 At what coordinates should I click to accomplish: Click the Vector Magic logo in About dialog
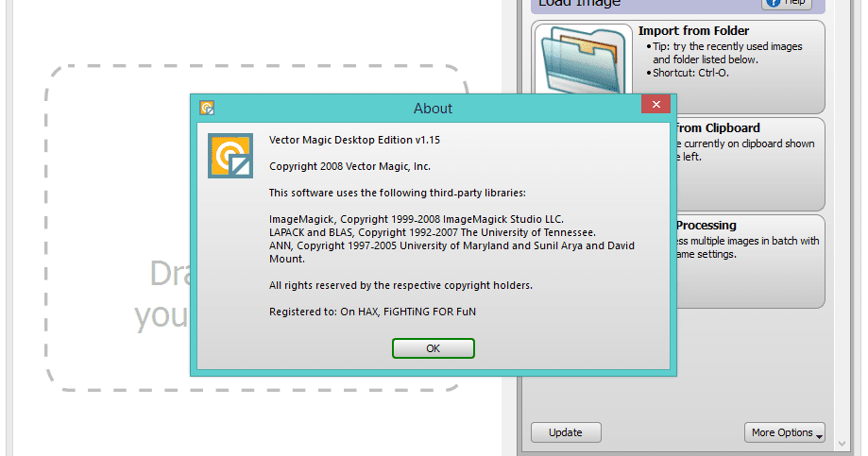point(230,156)
